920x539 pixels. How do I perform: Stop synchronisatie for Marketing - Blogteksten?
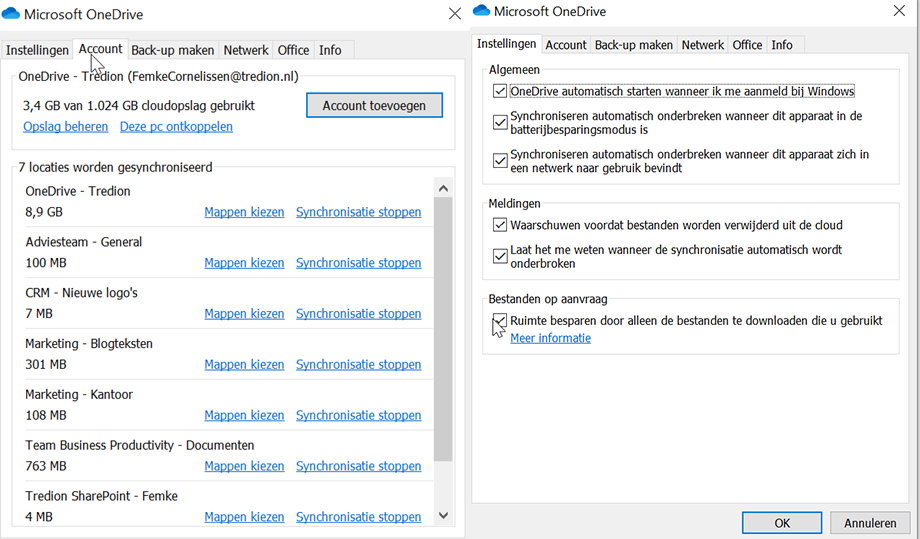pyautogui.click(x=358, y=365)
